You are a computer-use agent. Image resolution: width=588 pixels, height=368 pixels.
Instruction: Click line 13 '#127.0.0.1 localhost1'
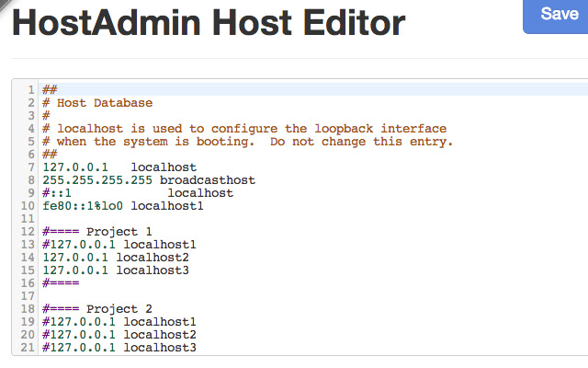point(119,245)
